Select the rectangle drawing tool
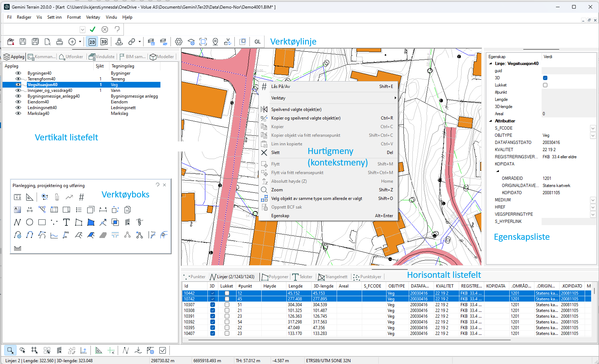The image size is (599, 364). [x=42, y=223]
